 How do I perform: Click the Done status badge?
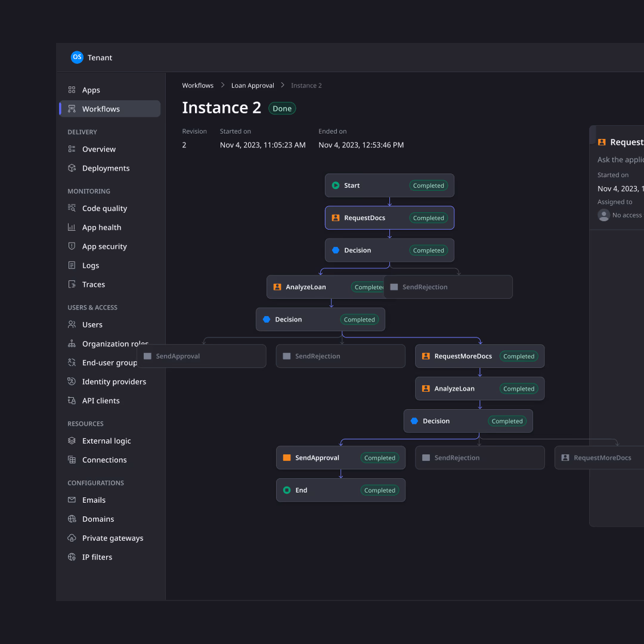point(281,108)
